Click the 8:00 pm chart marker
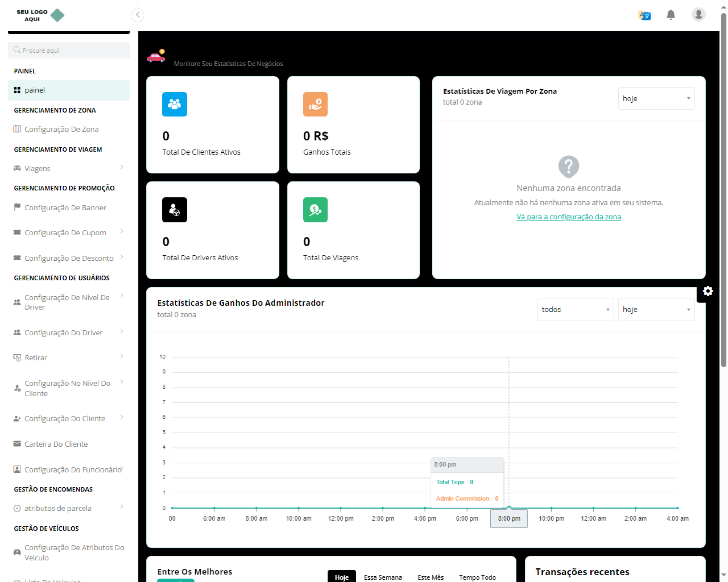Screen dimensions: 728x582 (x=509, y=508)
